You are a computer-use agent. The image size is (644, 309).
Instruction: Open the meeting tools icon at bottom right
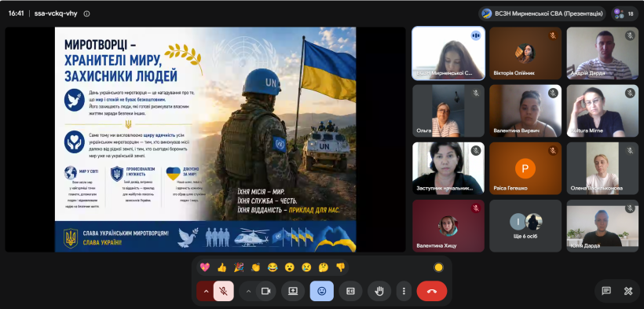[628, 291]
